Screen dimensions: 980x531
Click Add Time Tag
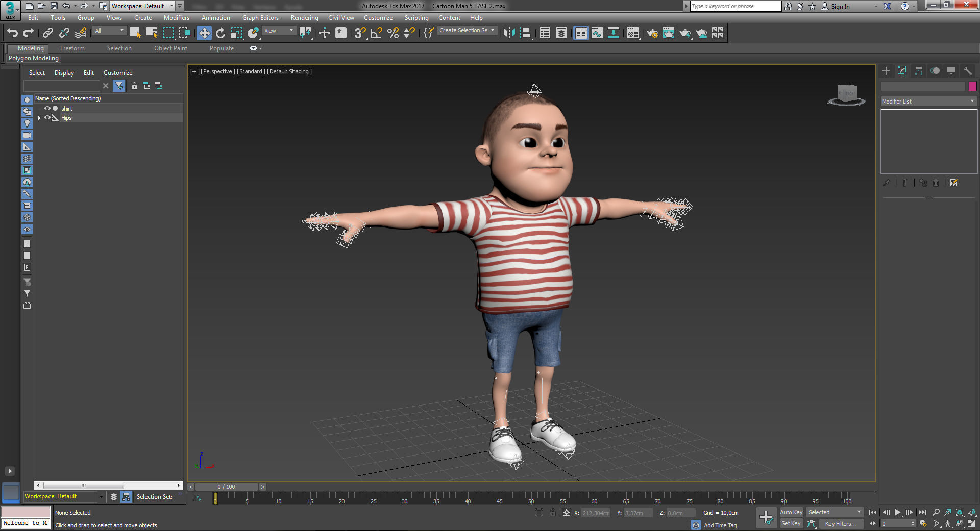point(720,525)
